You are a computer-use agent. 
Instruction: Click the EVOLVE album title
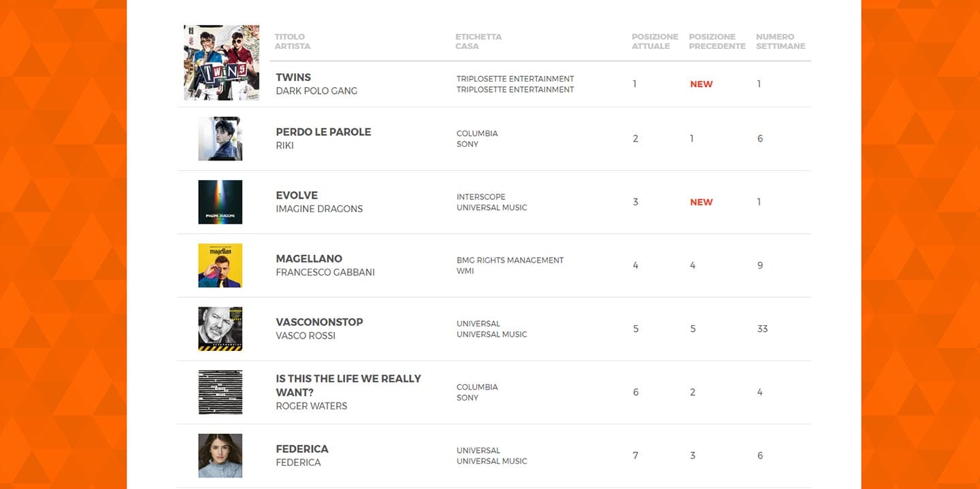pyautogui.click(x=297, y=195)
